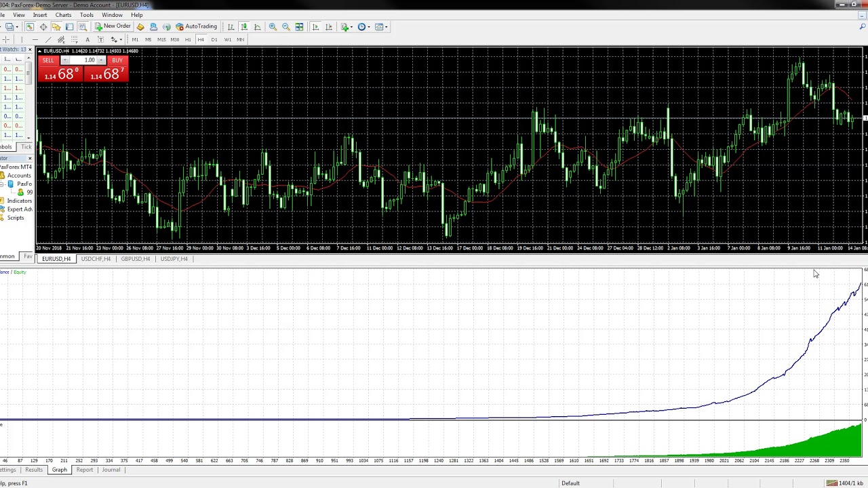Switch to M1 timeframe
Image resolution: width=868 pixels, height=488 pixels.
135,39
